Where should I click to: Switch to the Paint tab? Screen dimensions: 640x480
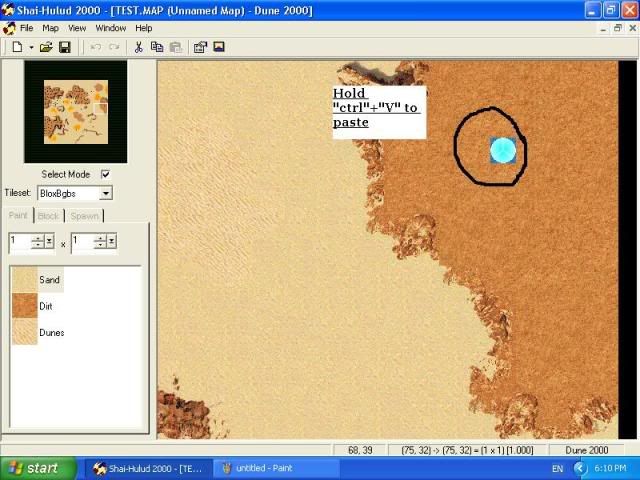tap(18, 216)
